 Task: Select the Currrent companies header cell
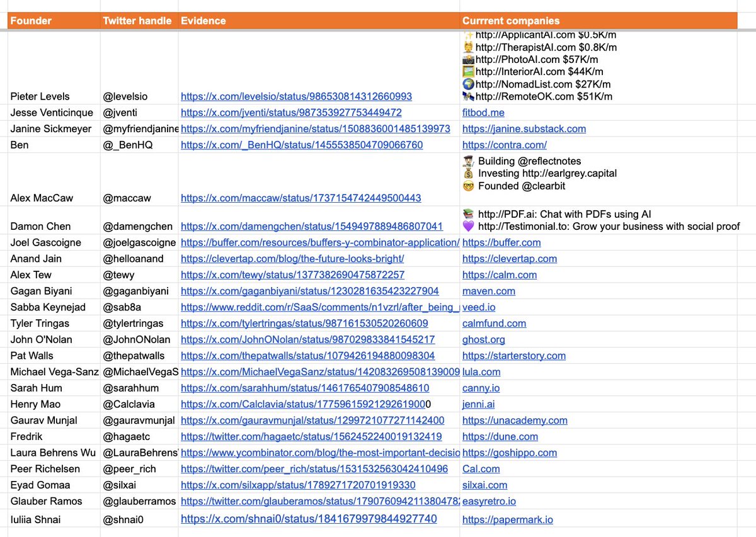point(598,21)
